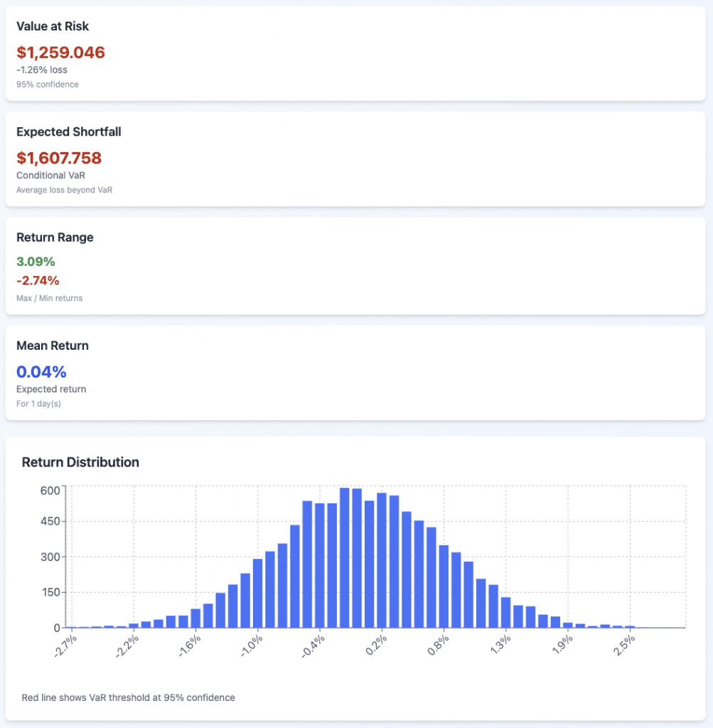Click the Return Range card heading
Viewport: 713px width, 728px height.
[x=55, y=237]
